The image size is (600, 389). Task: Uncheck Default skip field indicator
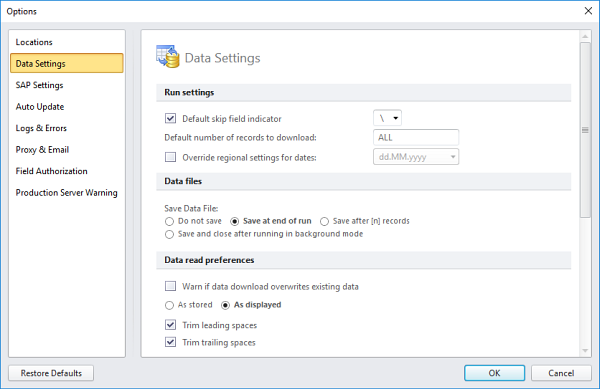pyautogui.click(x=170, y=118)
